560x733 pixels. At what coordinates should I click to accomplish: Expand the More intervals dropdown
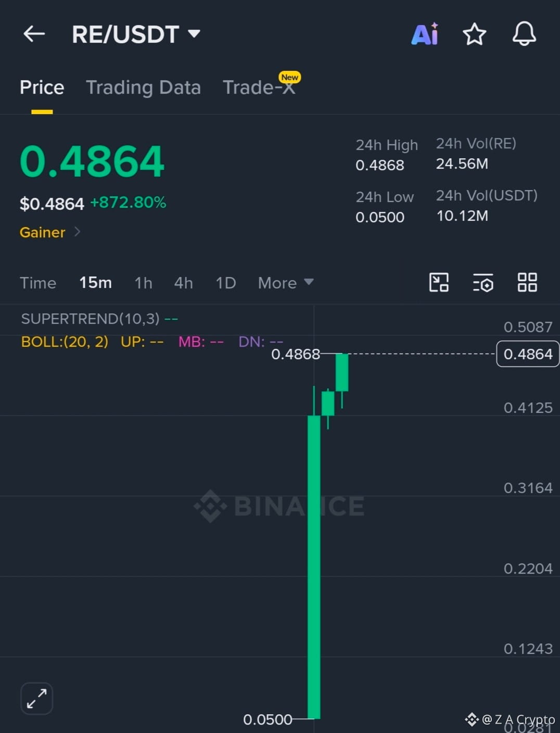pyautogui.click(x=286, y=283)
